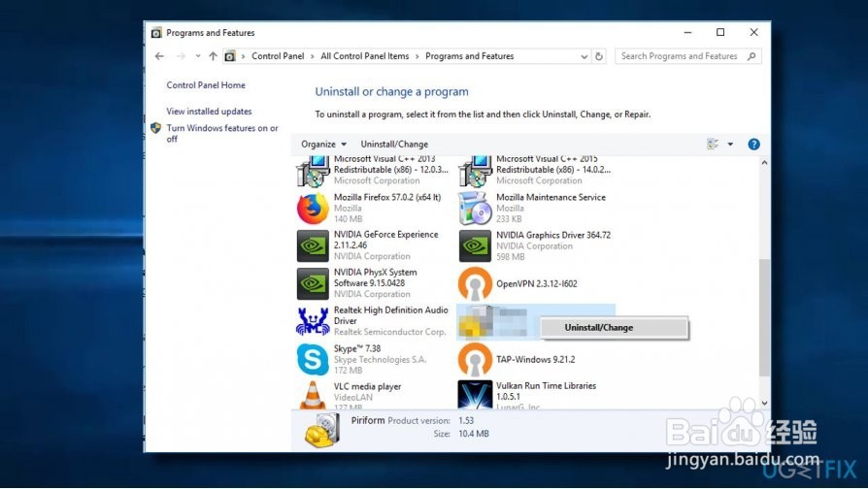Click the Piriform icon in details pane
Viewport: 868px width, 489px height.
(x=321, y=429)
